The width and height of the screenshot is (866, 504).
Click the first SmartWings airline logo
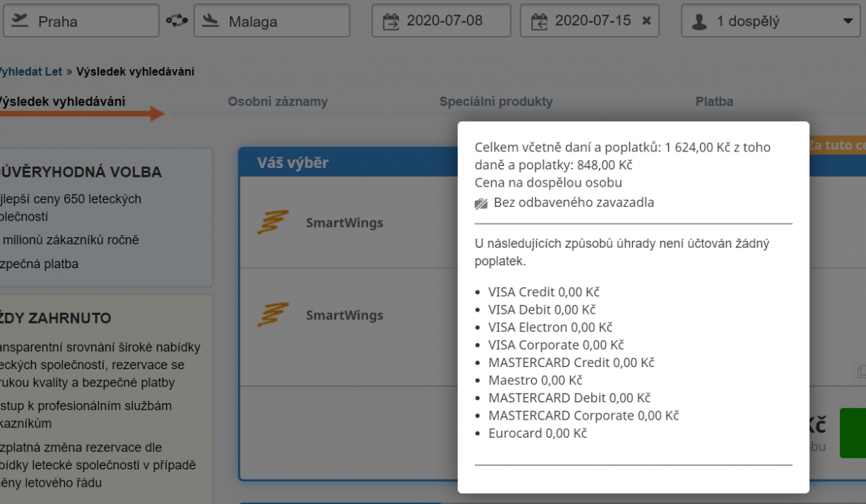pyautogui.click(x=272, y=223)
